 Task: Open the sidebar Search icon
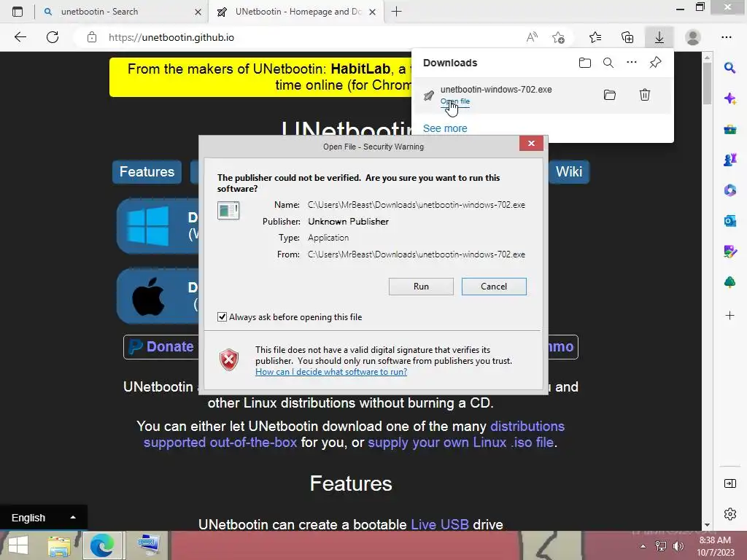click(x=729, y=68)
